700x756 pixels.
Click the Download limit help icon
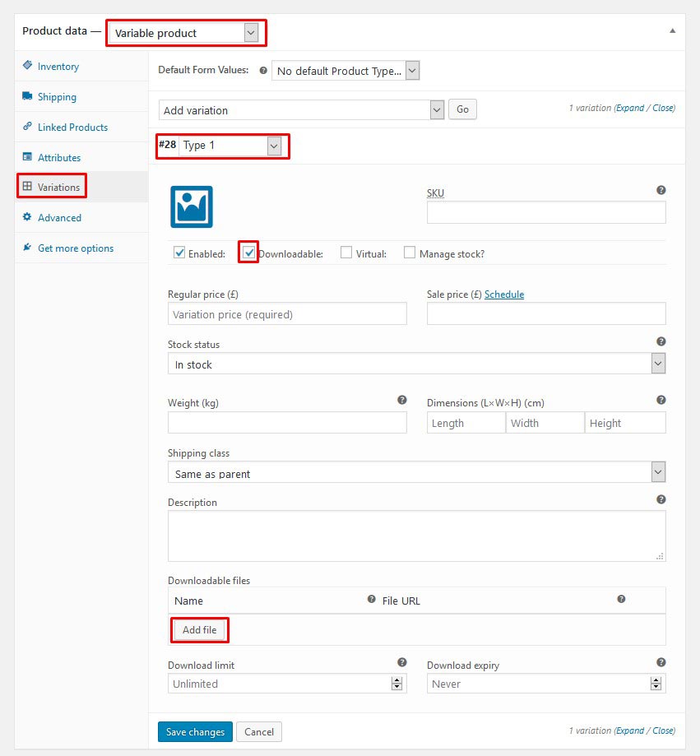pyautogui.click(x=401, y=662)
